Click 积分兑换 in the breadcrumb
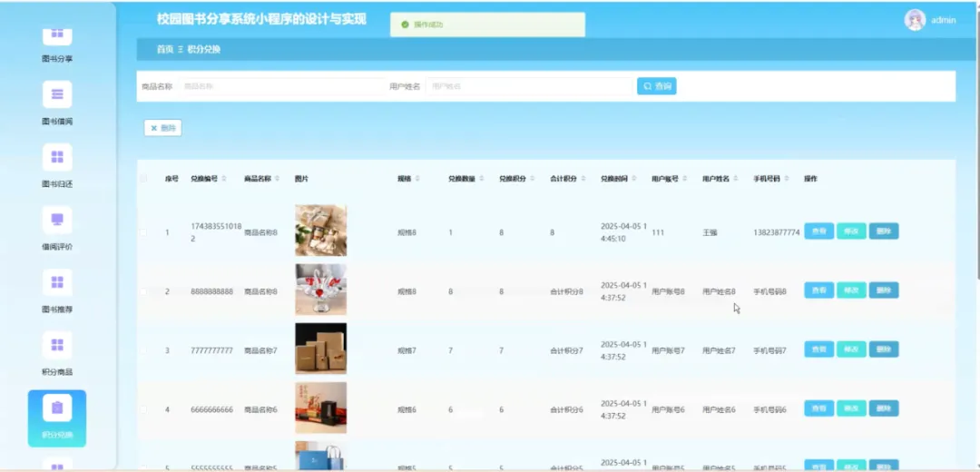The image size is (980, 472). tap(204, 49)
